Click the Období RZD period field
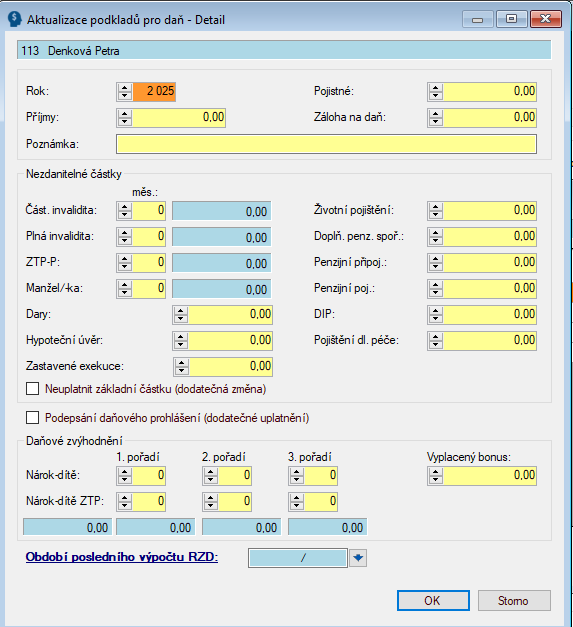The image size is (573, 627). tap(297, 558)
